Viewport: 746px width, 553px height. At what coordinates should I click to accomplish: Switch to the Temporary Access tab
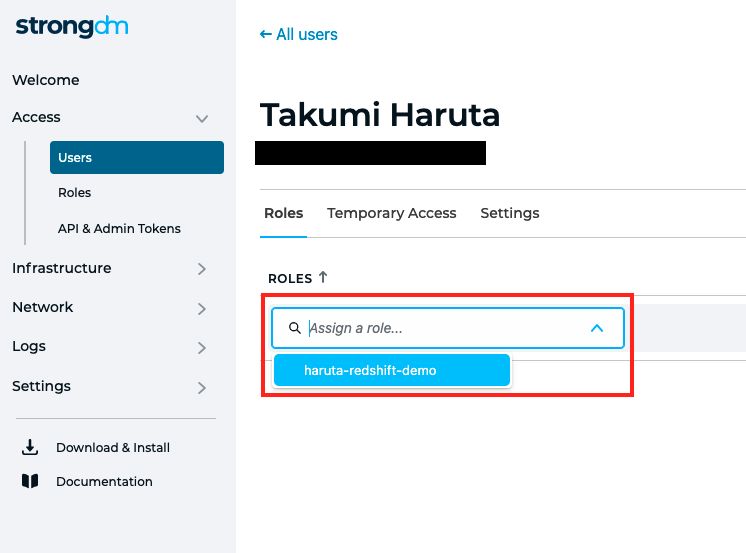coord(392,213)
